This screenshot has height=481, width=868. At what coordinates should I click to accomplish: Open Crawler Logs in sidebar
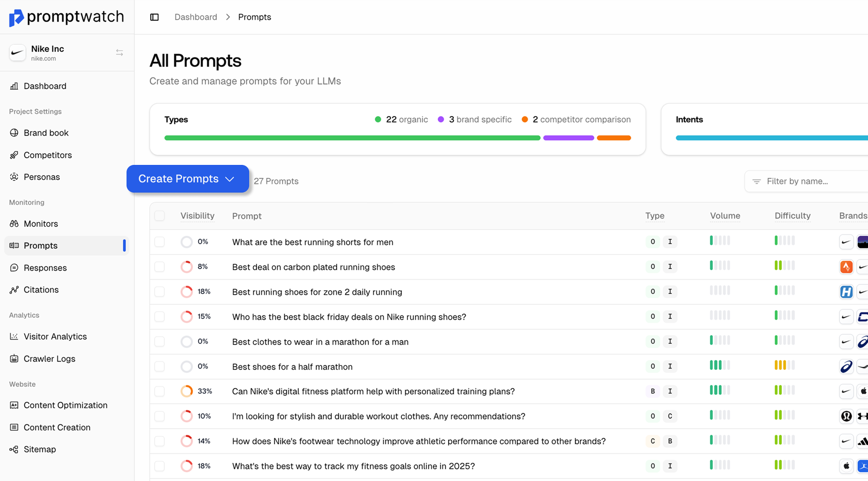49,359
